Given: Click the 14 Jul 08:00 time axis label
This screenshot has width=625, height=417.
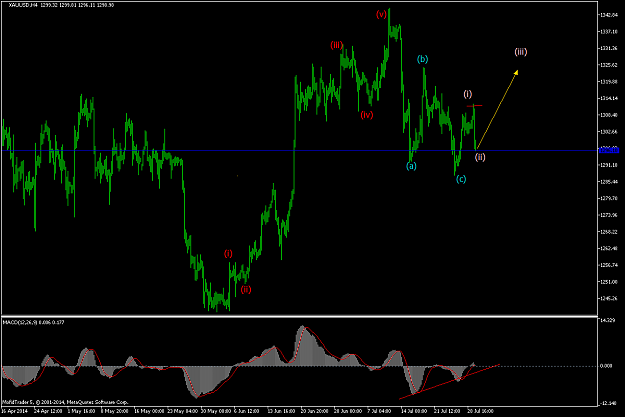Looking at the screenshot, I should pos(414,411).
